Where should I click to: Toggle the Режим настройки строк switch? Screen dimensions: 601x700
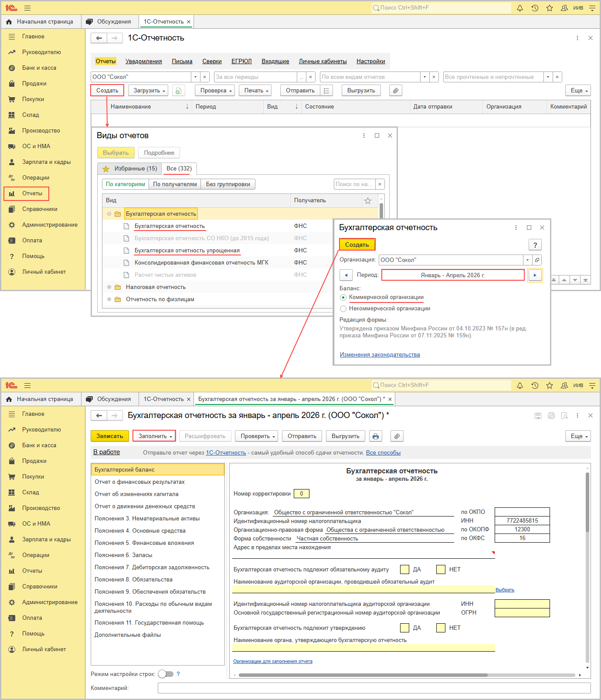pos(166,674)
